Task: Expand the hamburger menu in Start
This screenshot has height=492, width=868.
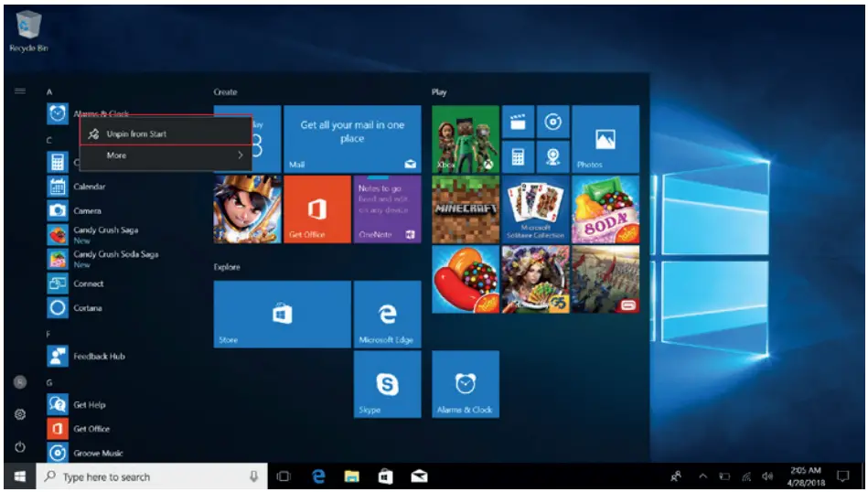Action: (19, 91)
